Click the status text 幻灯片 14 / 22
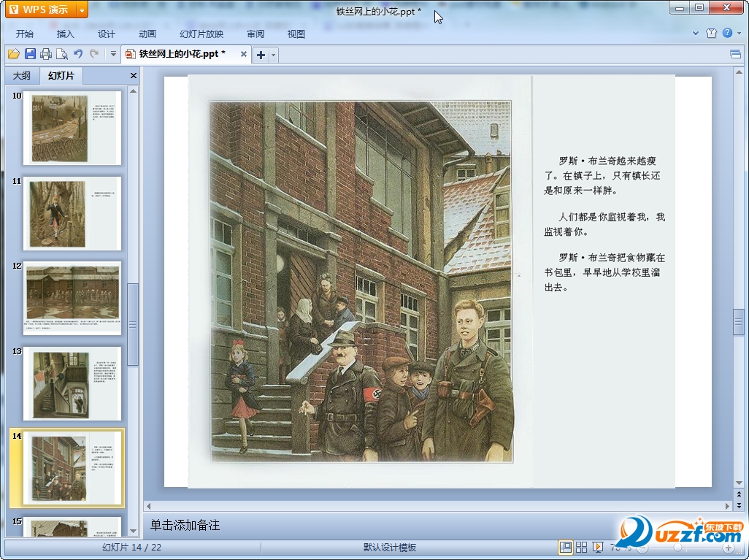The width and height of the screenshot is (749, 560). click(x=132, y=547)
